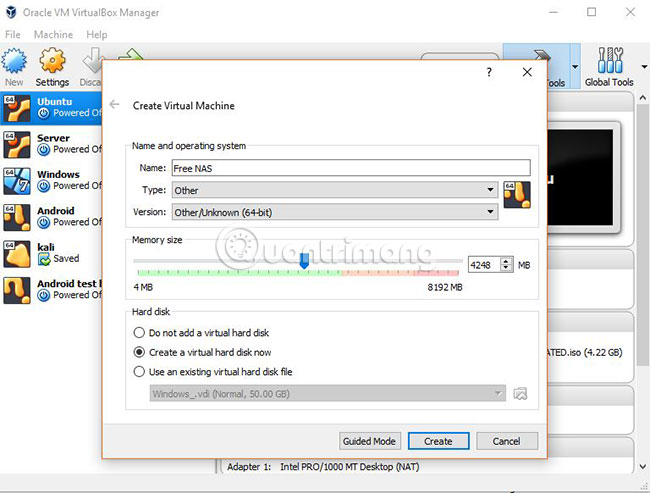This screenshot has width=650, height=493.
Task: Select the Ubuntu virtual machine icon
Action: coord(17,108)
